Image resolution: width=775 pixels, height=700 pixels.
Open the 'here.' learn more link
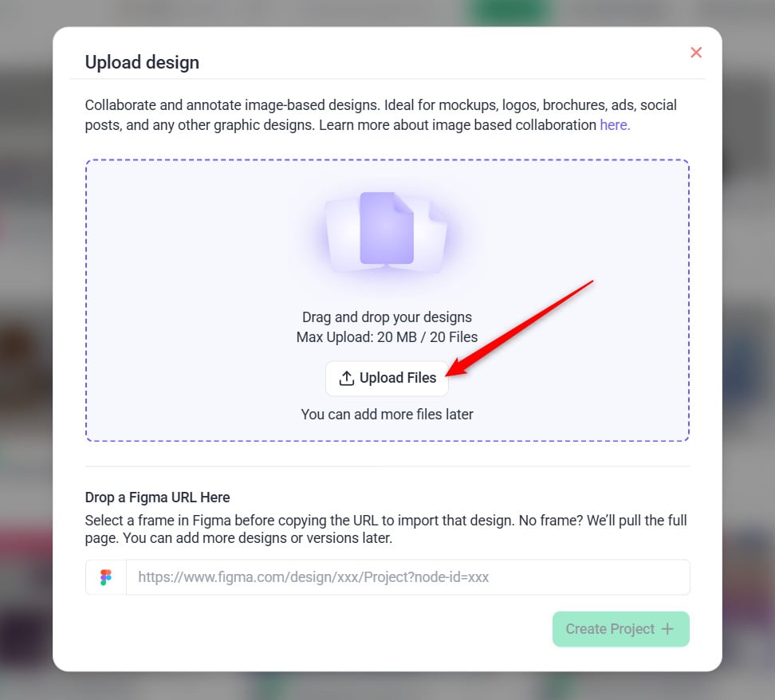pos(614,125)
